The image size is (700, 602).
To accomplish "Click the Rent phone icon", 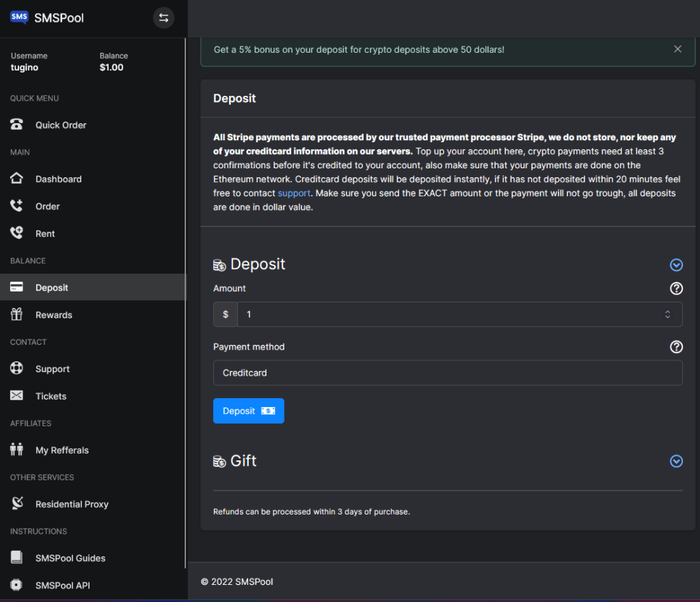I will coord(17,233).
